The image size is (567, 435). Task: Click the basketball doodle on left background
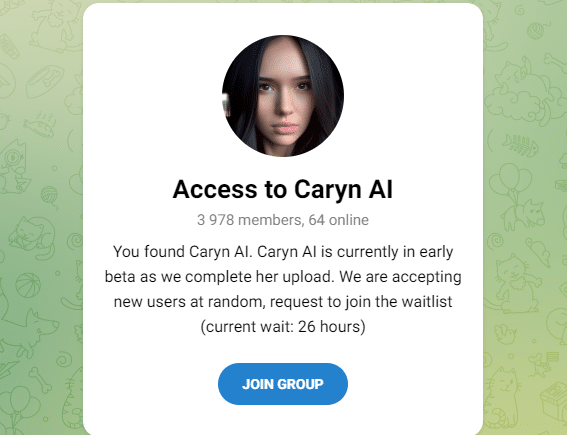point(28,285)
